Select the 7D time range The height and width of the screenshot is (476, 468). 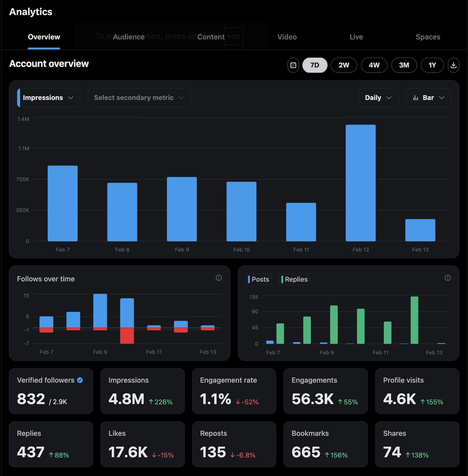[x=315, y=65]
